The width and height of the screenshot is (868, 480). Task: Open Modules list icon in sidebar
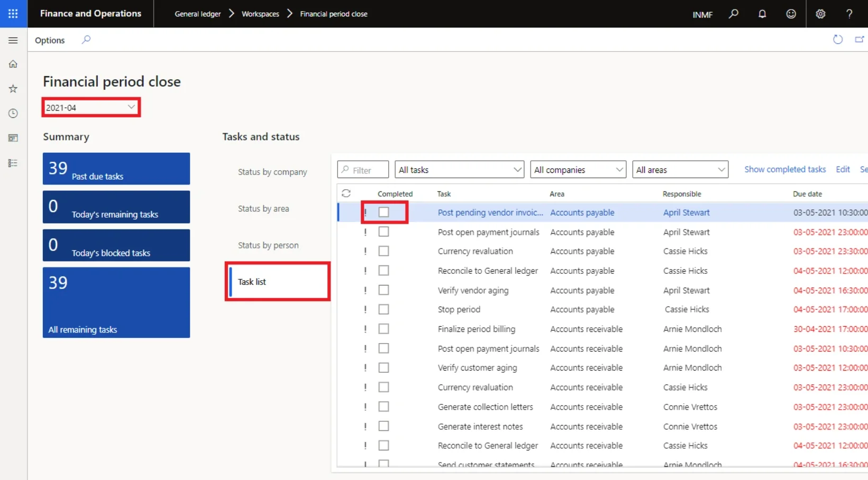pyautogui.click(x=13, y=163)
